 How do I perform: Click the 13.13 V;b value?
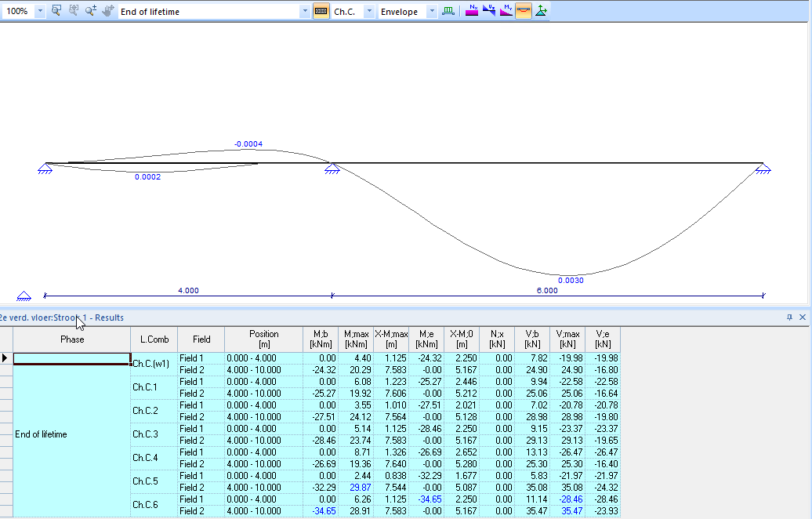point(535,452)
